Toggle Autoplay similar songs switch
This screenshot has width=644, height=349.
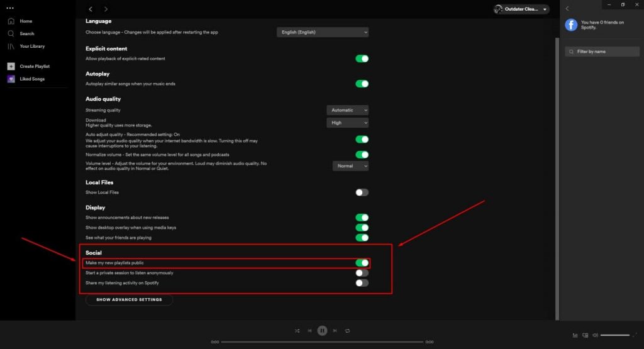pos(362,84)
